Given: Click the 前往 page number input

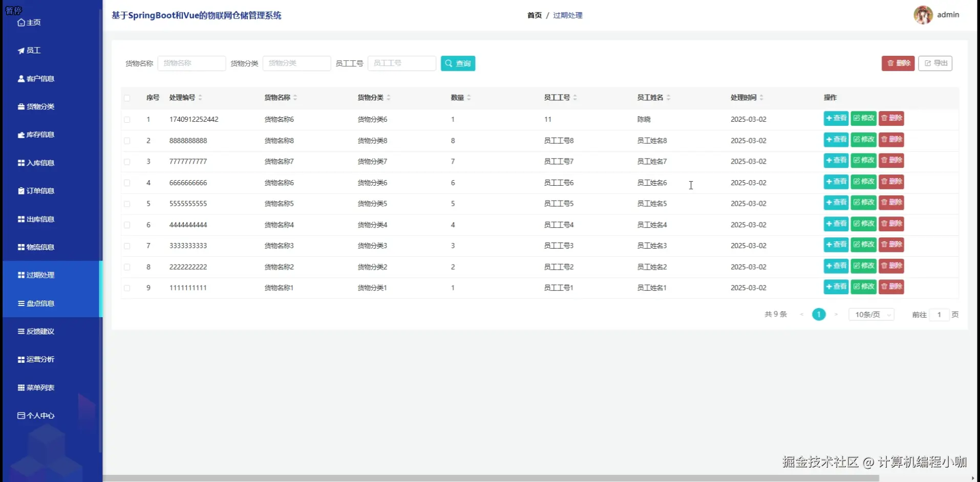Looking at the screenshot, I should click(939, 315).
